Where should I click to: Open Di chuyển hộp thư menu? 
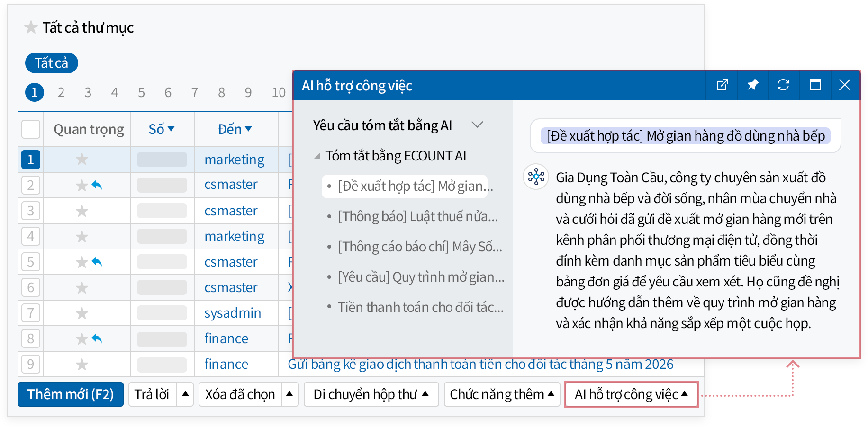pyautogui.click(x=371, y=394)
